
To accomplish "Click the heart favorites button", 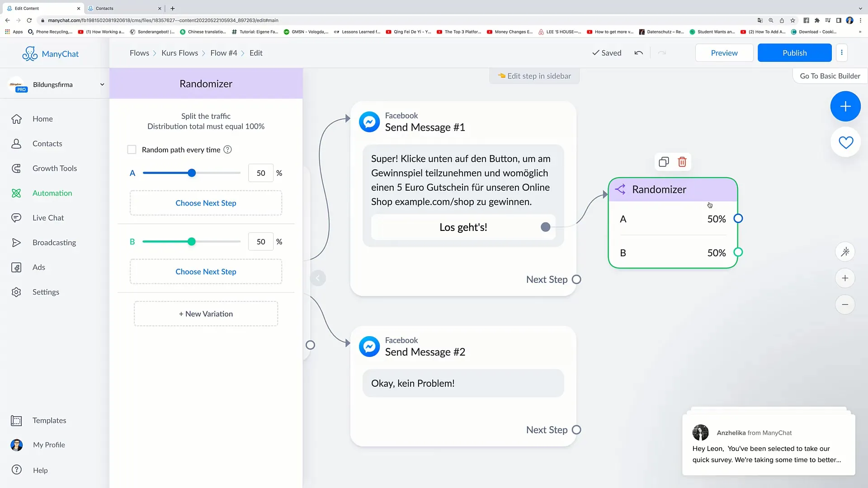I will (x=845, y=142).
